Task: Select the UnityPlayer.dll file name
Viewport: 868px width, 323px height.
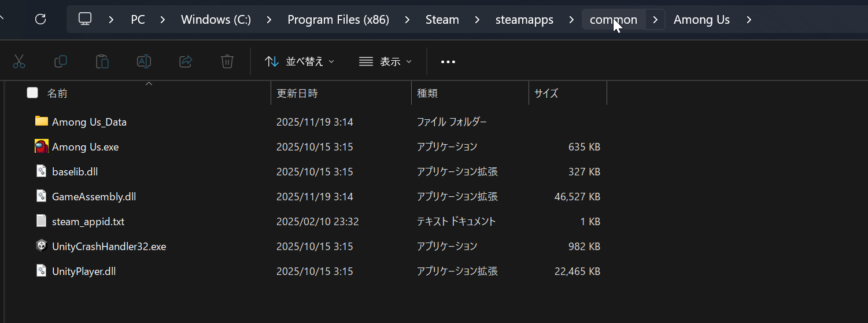Action: click(x=84, y=271)
